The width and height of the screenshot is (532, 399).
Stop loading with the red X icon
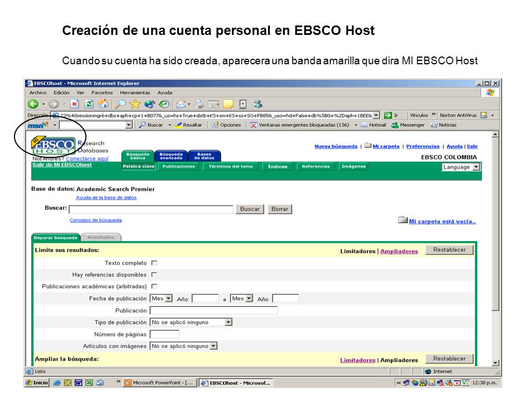coord(74,104)
